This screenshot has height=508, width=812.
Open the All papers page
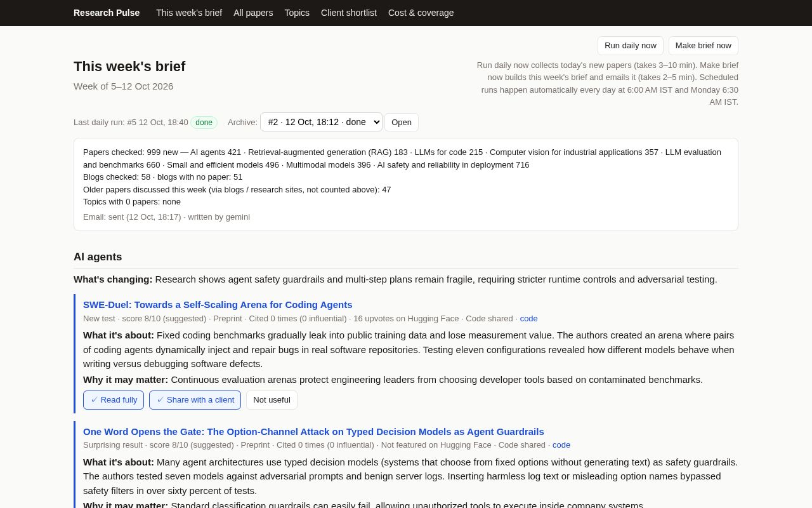point(253,13)
